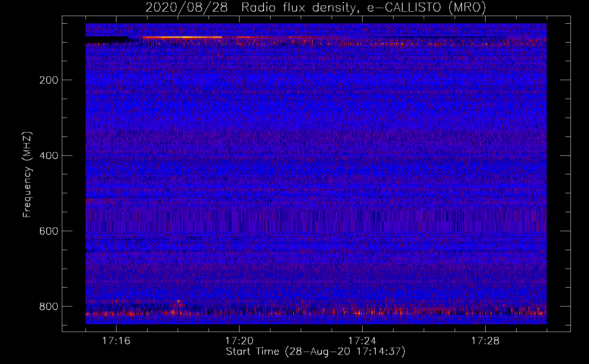Click the 200 frequency tick label
Screen dimensions: 589x364
(x=48, y=80)
